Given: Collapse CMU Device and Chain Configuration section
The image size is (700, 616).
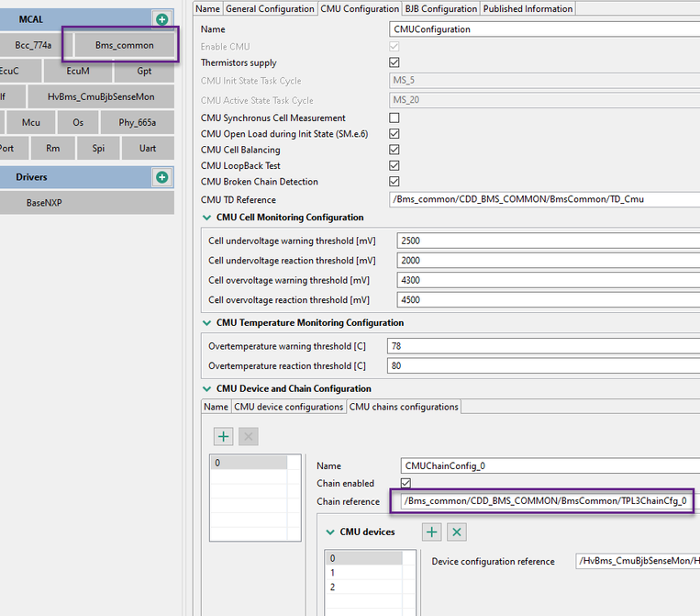Looking at the screenshot, I should point(206,388).
